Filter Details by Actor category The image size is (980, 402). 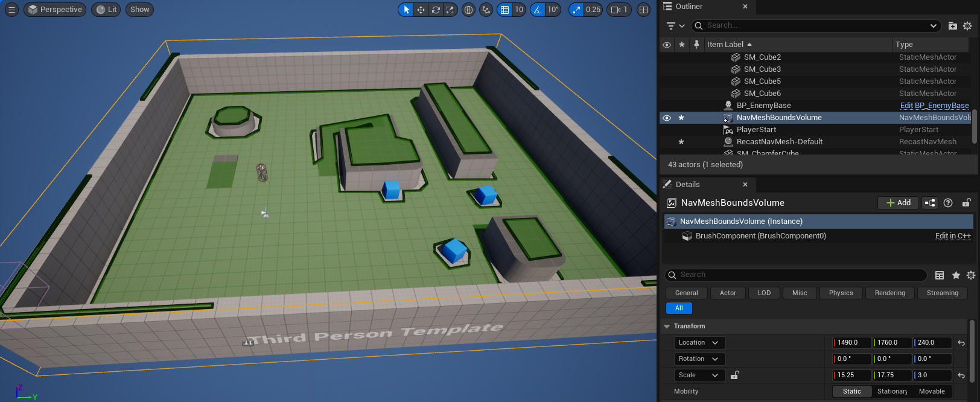(728, 293)
